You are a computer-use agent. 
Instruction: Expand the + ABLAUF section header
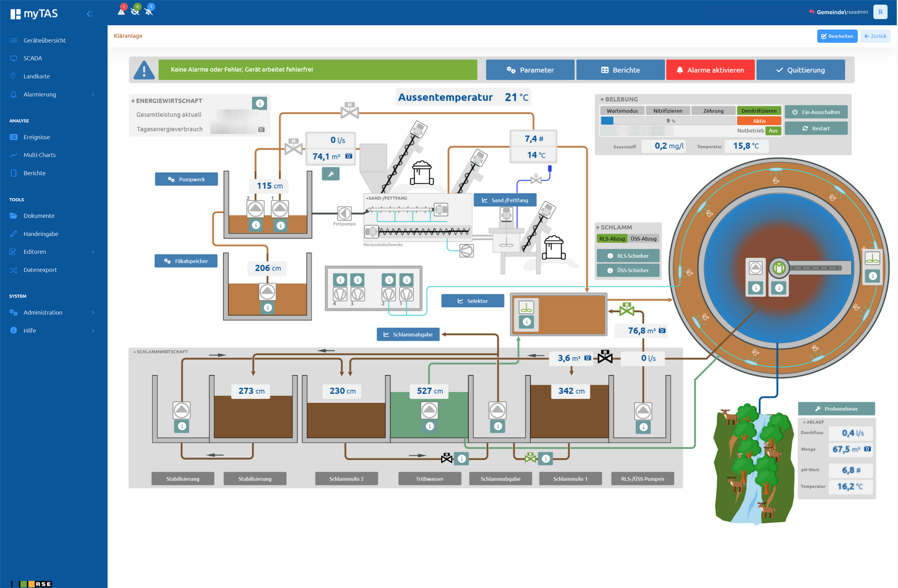pos(813,422)
